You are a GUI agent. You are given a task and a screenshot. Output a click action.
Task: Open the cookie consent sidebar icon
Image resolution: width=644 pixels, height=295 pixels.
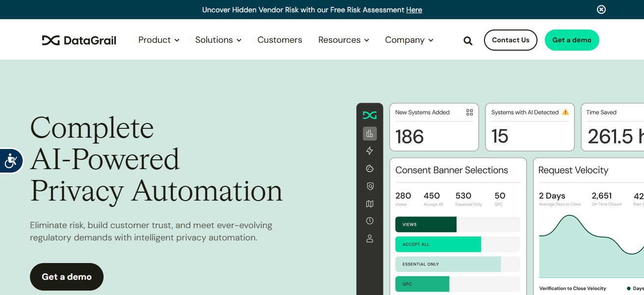[x=370, y=169]
